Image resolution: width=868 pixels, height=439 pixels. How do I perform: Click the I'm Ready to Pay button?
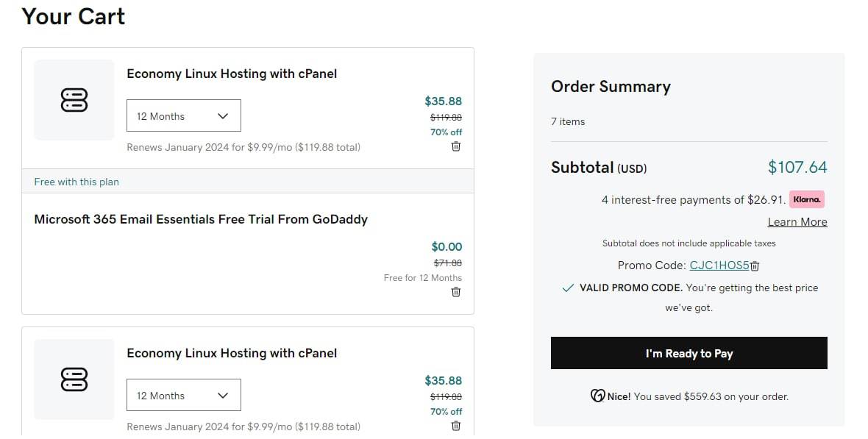click(689, 353)
